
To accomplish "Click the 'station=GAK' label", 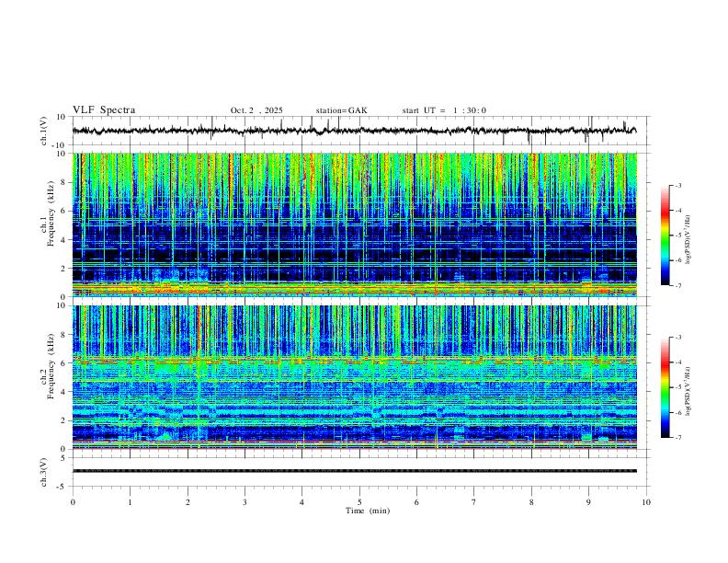I will 341,110.
